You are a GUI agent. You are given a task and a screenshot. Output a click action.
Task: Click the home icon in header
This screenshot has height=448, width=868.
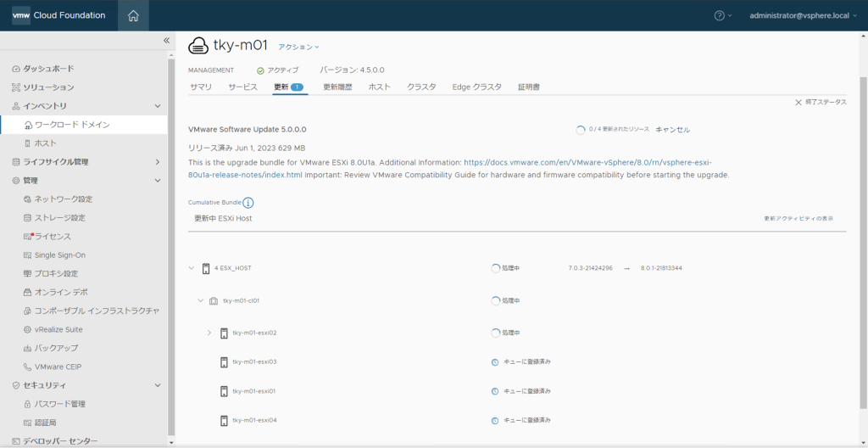pyautogui.click(x=133, y=15)
